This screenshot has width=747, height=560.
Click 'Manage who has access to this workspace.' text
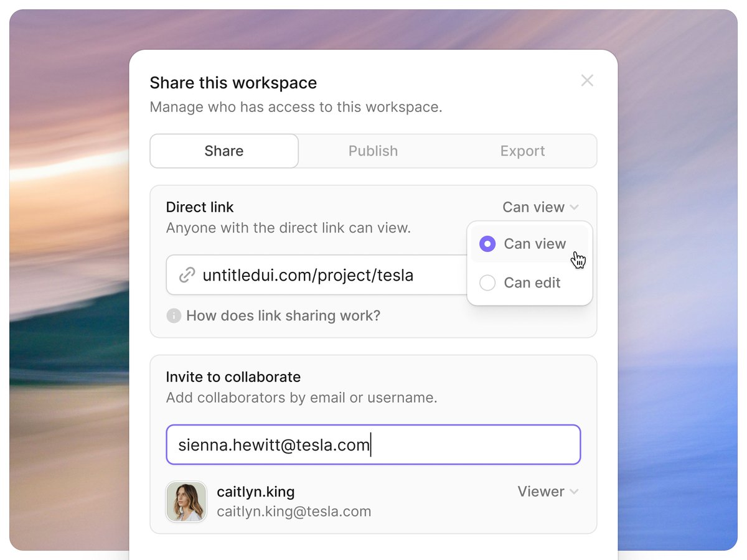296,107
